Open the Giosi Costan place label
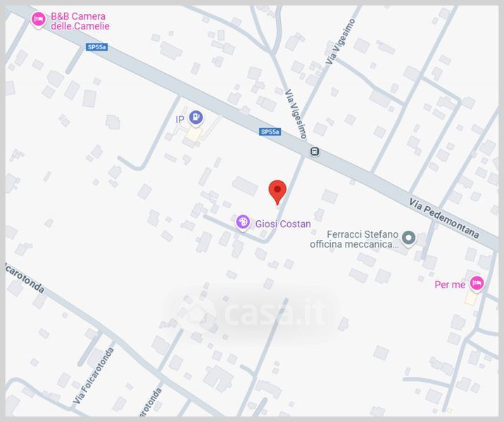This screenshot has width=504, height=422. point(283,224)
